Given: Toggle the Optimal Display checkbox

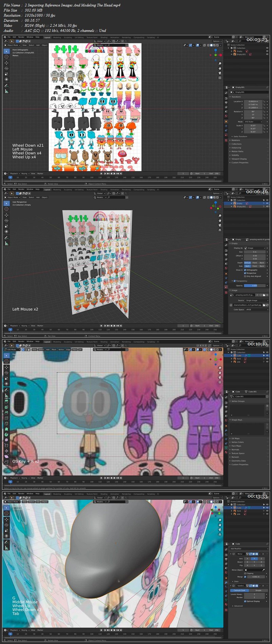Looking at the screenshot, I should coord(245,601).
